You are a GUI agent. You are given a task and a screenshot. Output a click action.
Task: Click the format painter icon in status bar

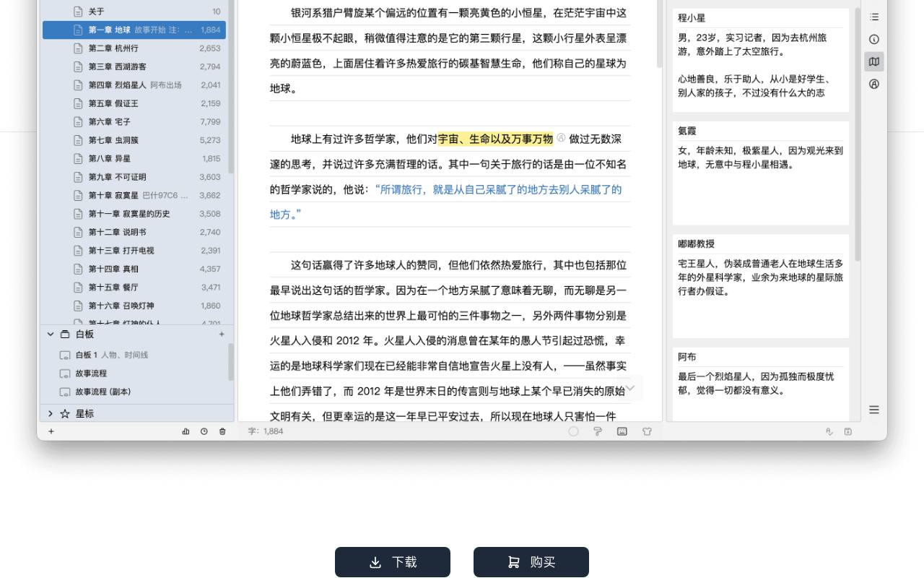pos(598,431)
